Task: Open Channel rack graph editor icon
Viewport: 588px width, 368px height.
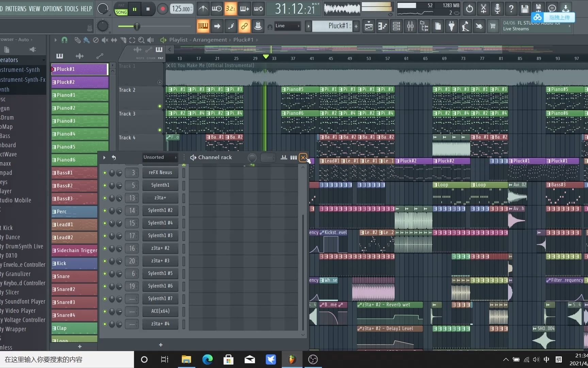Action: 284,157
